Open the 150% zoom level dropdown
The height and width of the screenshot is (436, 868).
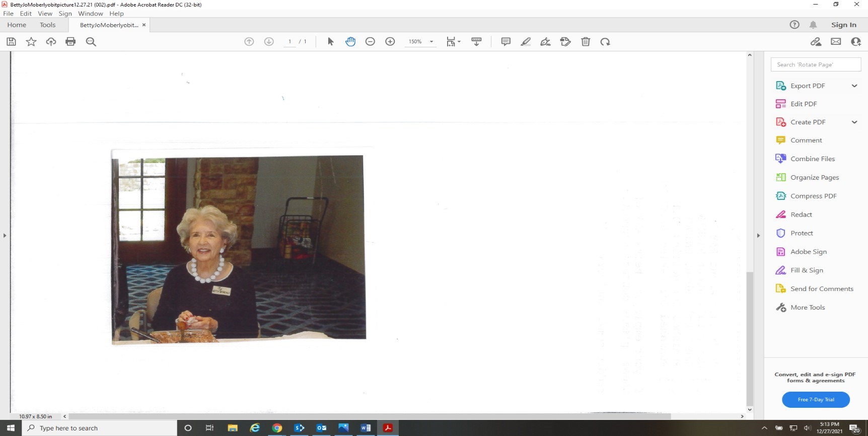431,42
